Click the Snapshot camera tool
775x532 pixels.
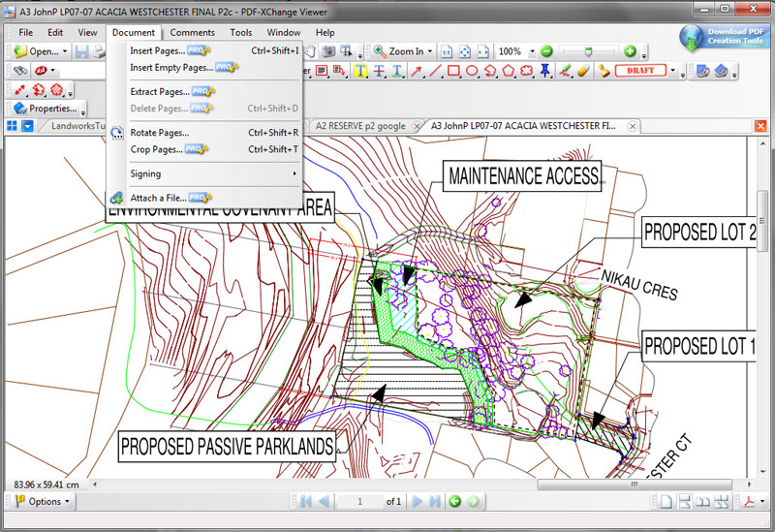pyautogui.click(x=329, y=51)
